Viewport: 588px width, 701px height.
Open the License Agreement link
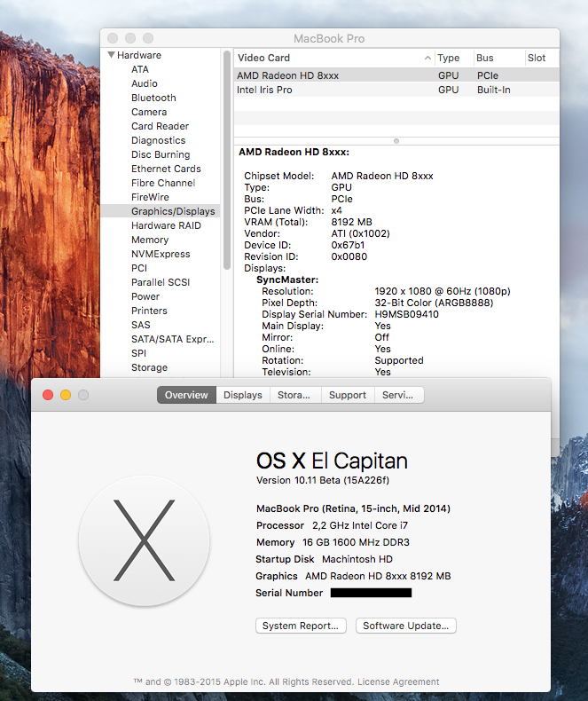(x=398, y=681)
